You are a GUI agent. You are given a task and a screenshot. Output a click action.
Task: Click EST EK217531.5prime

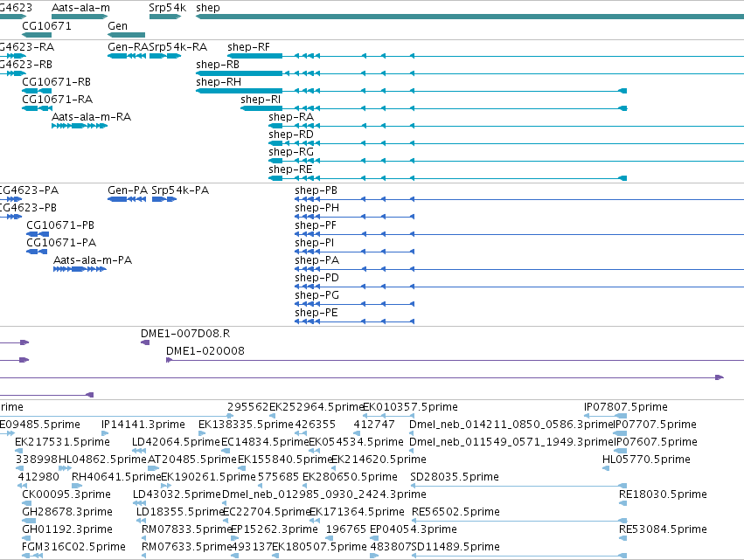point(62,442)
